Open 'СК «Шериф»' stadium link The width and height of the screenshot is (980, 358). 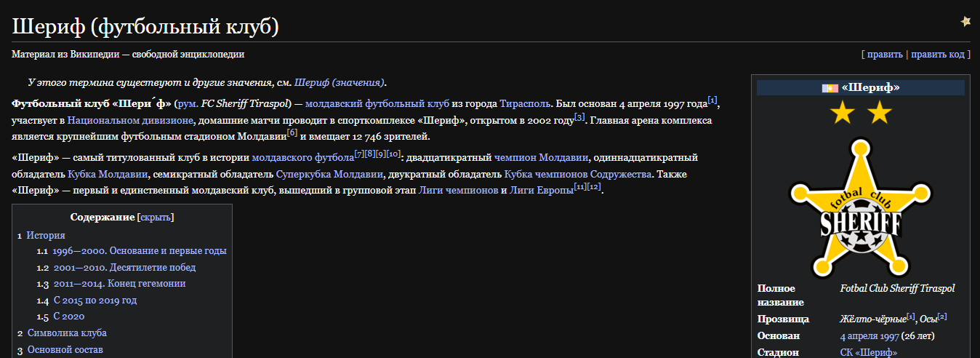869,352
